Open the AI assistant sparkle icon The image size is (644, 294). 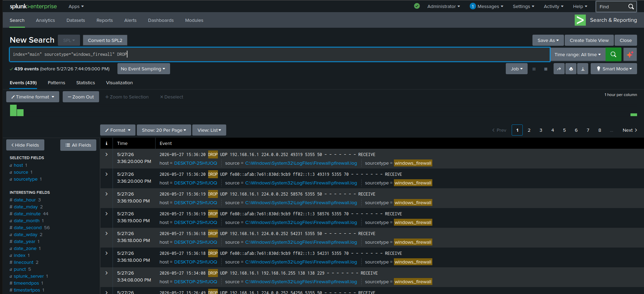[630, 54]
